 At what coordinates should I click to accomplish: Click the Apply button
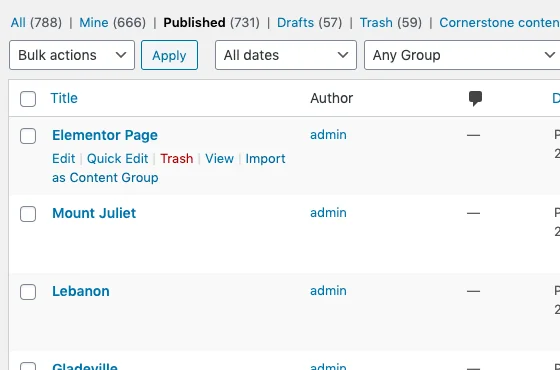(x=169, y=55)
